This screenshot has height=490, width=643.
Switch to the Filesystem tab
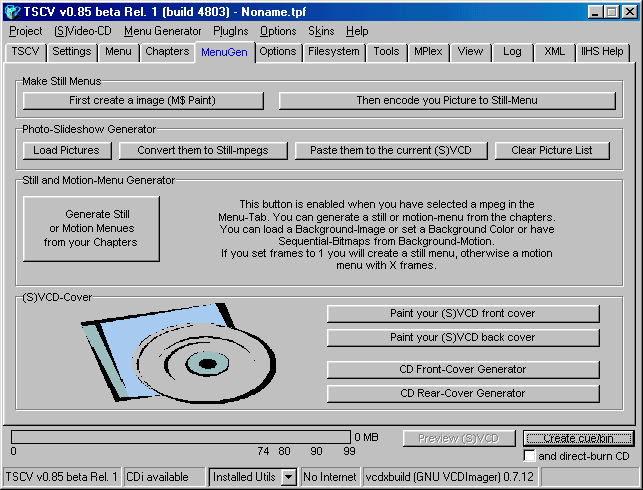click(333, 51)
